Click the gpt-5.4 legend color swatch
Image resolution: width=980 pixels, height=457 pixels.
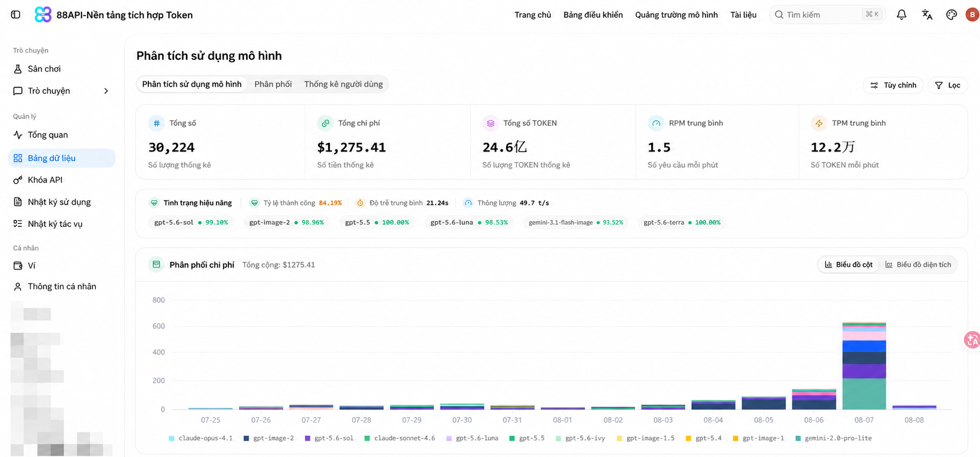coord(689,438)
